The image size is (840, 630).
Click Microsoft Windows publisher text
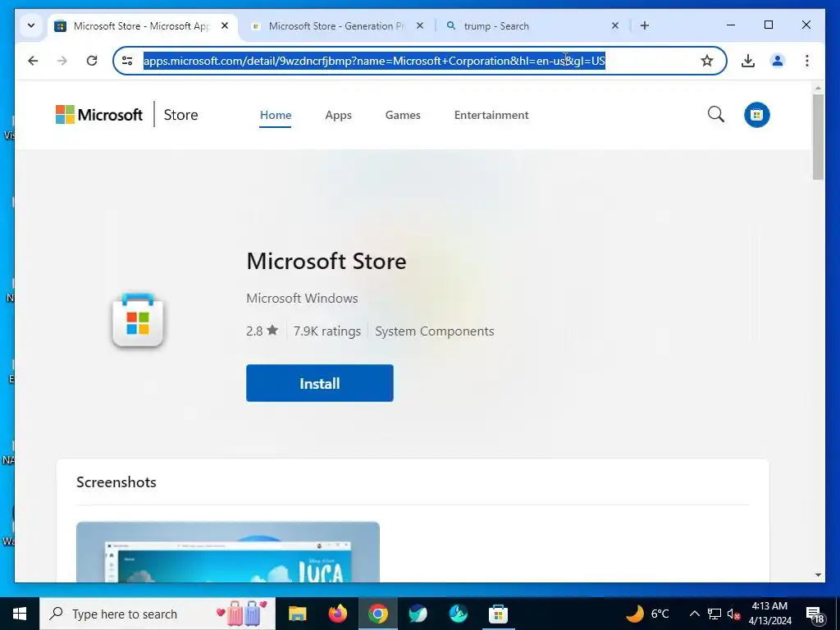302,299
